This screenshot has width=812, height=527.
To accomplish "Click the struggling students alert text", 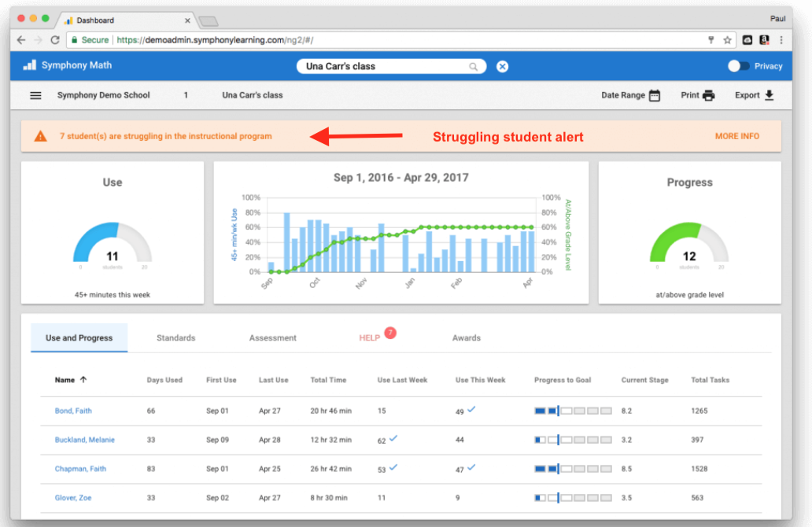I will [166, 136].
